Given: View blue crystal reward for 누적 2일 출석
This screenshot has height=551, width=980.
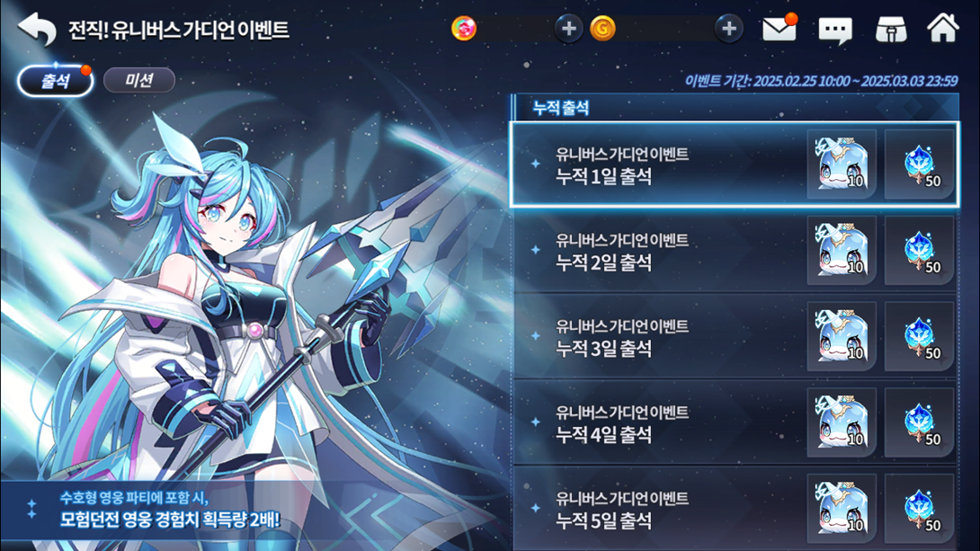Looking at the screenshot, I should 920,251.
